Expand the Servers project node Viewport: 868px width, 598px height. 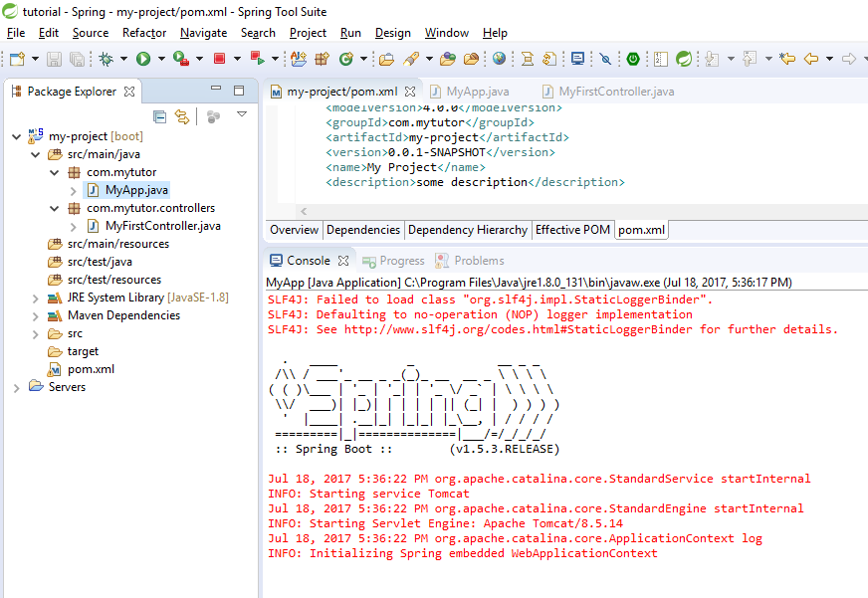pyautogui.click(x=17, y=388)
